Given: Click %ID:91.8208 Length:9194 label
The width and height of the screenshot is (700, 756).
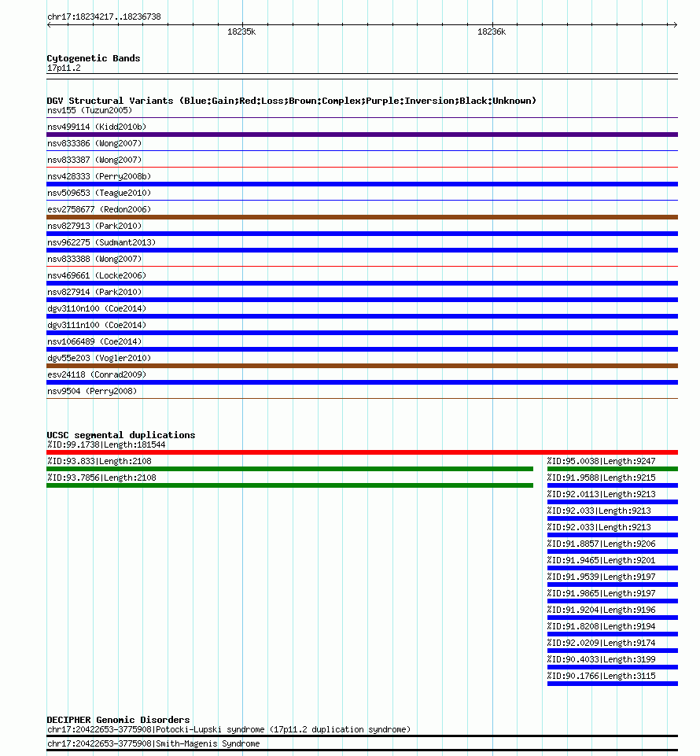Looking at the screenshot, I should 602,626.
